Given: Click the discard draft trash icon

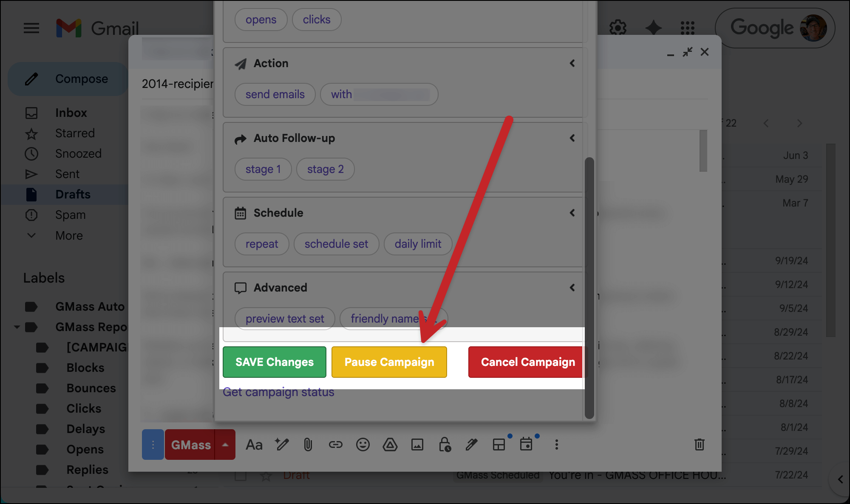Looking at the screenshot, I should coord(699,445).
